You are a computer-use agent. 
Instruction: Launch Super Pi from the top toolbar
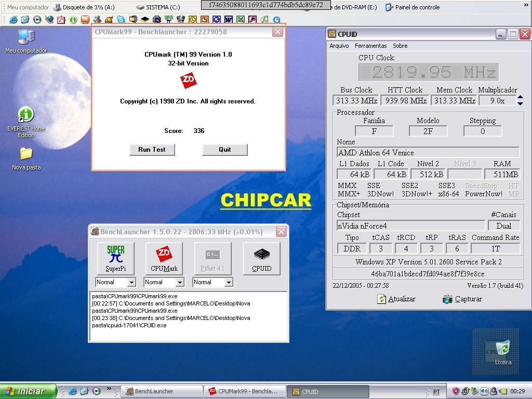[x=169, y=19]
